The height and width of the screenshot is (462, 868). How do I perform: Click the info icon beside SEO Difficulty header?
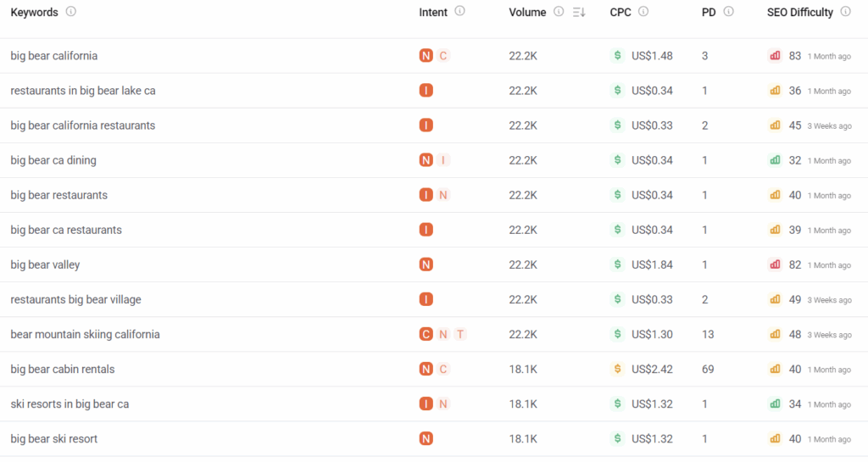point(845,12)
